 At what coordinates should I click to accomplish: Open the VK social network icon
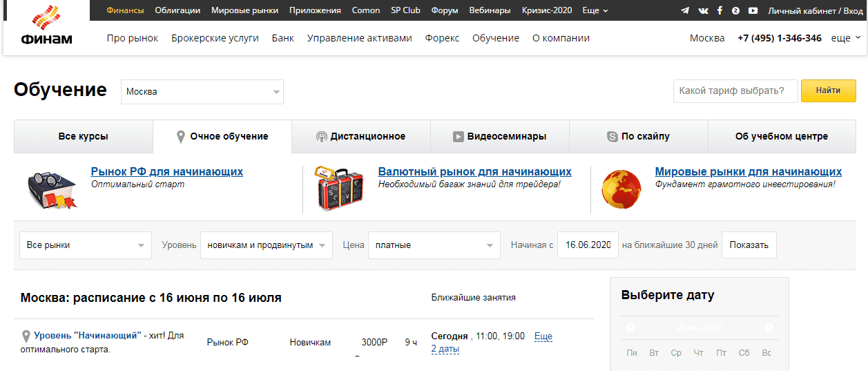[x=703, y=10]
